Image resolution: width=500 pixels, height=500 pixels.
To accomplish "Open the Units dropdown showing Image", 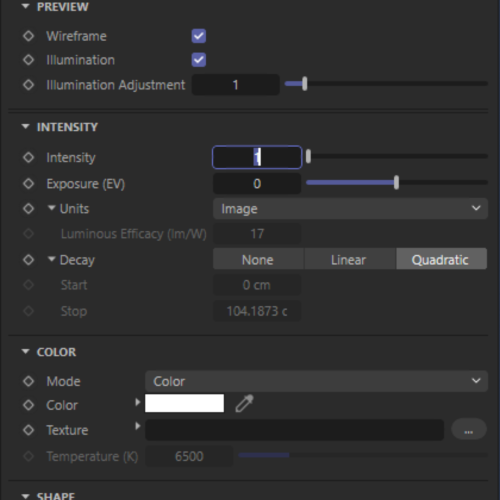I will [x=350, y=209].
